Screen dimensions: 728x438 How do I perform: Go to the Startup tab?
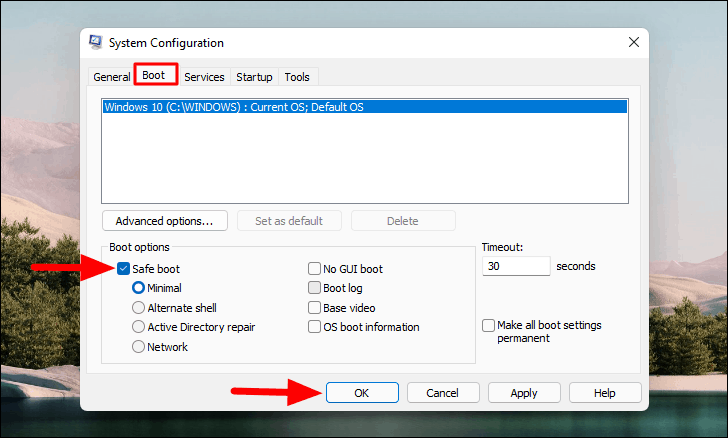254,77
